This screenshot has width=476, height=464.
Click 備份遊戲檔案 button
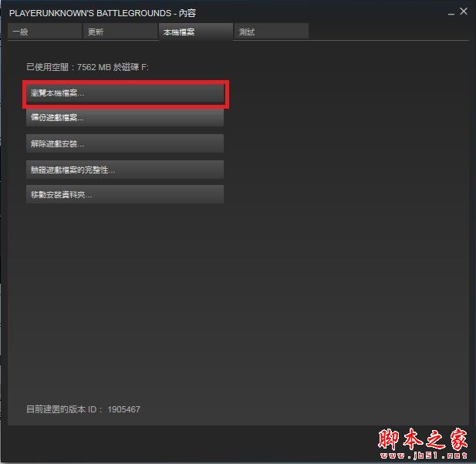point(125,118)
